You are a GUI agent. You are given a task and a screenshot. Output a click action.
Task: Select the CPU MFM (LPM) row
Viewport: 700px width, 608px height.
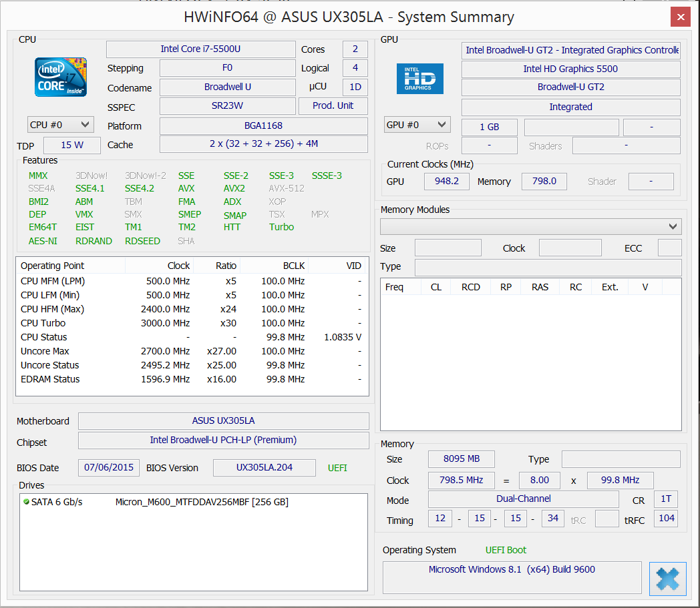[191, 281]
